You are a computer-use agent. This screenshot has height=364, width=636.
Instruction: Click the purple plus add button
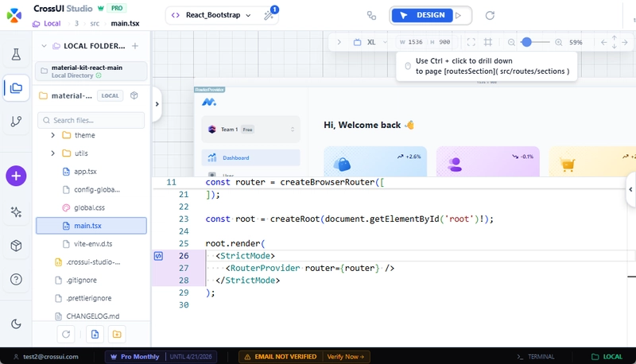16,176
